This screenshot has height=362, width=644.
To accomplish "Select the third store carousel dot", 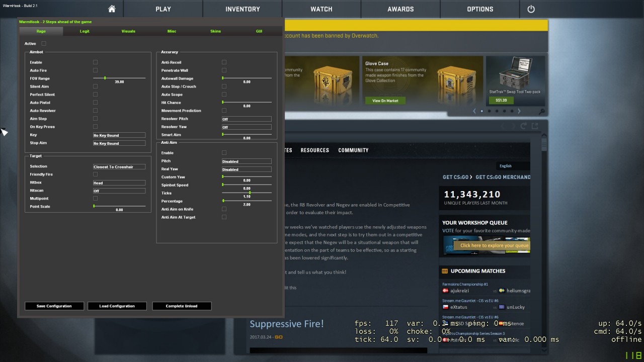I will coord(497,111).
